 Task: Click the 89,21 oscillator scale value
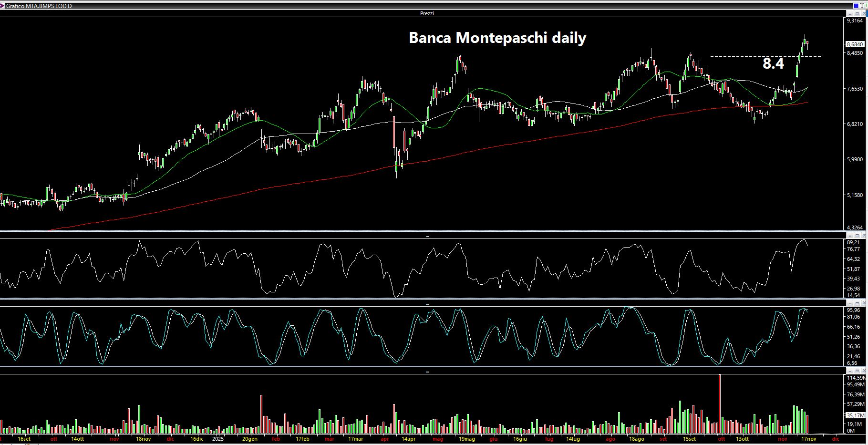(x=853, y=242)
